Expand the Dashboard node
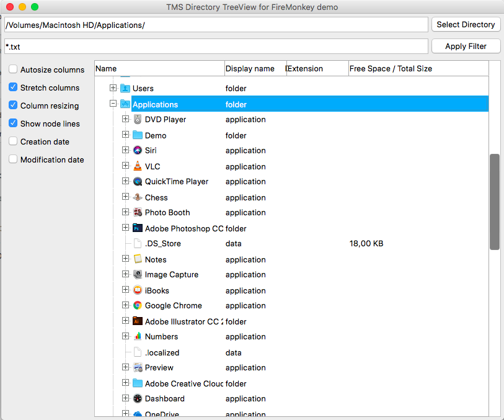The image size is (504, 420). tap(125, 398)
